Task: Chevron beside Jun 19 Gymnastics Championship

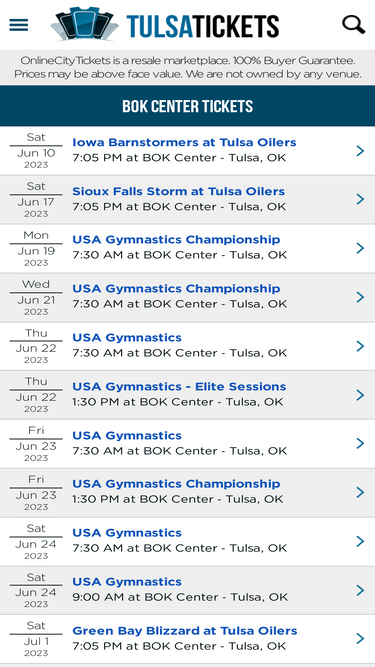Action: pyautogui.click(x=360, y=248)
